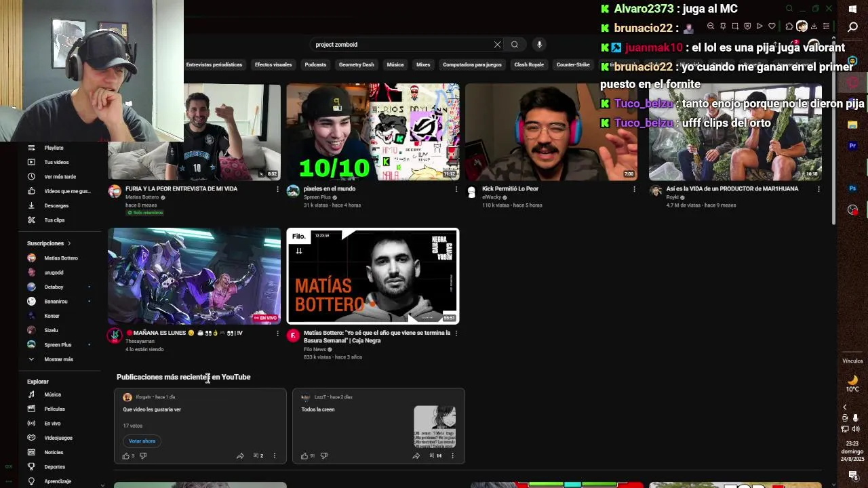
Task: Select the Mixes filter chip
Action: pyautogui.click(x=423, y=65)
